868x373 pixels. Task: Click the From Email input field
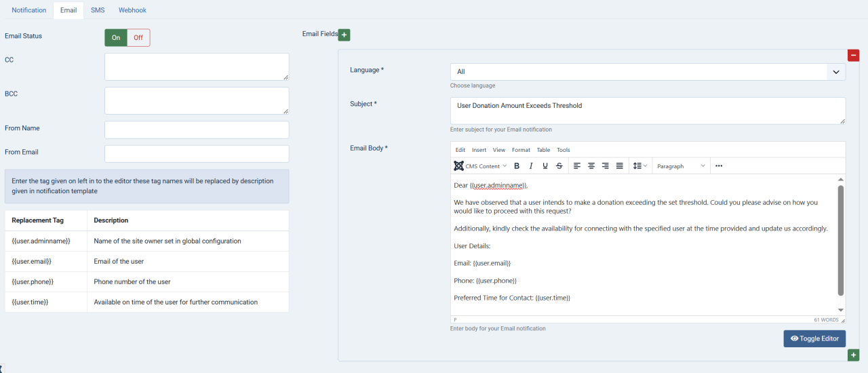pos(197,154)
